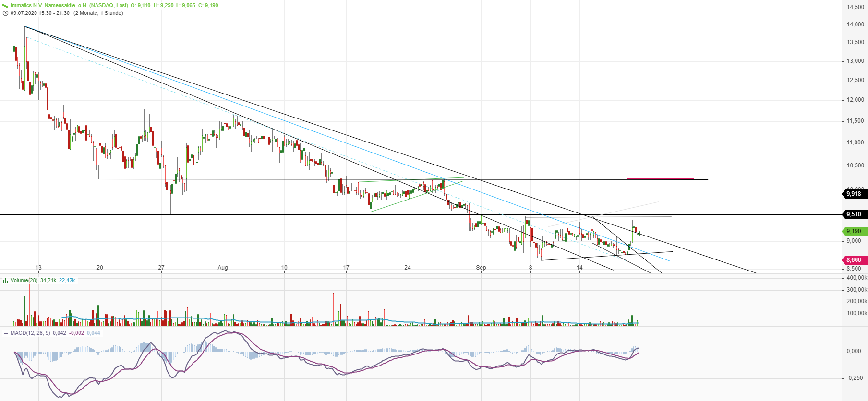Click the volume average value 22,42k
Image resolution: width=868 pixels, height=401 pixels.
pyautogui.click(x=67, y=281)
